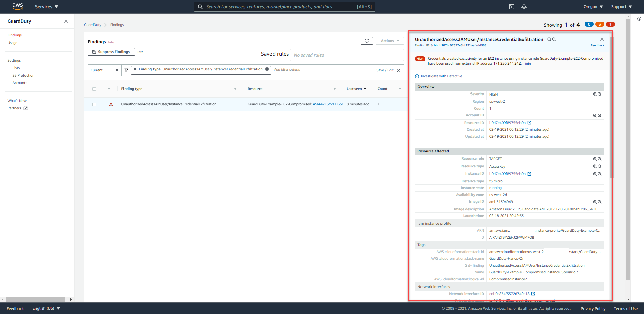The image size is (644, 314).
Task: Open the severity sort arrow column header
Action: pos(109,89)
